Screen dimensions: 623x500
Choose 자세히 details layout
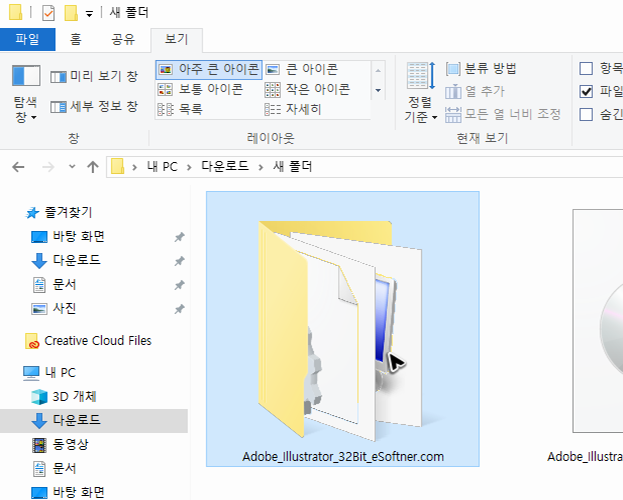[x=293, y=109]
